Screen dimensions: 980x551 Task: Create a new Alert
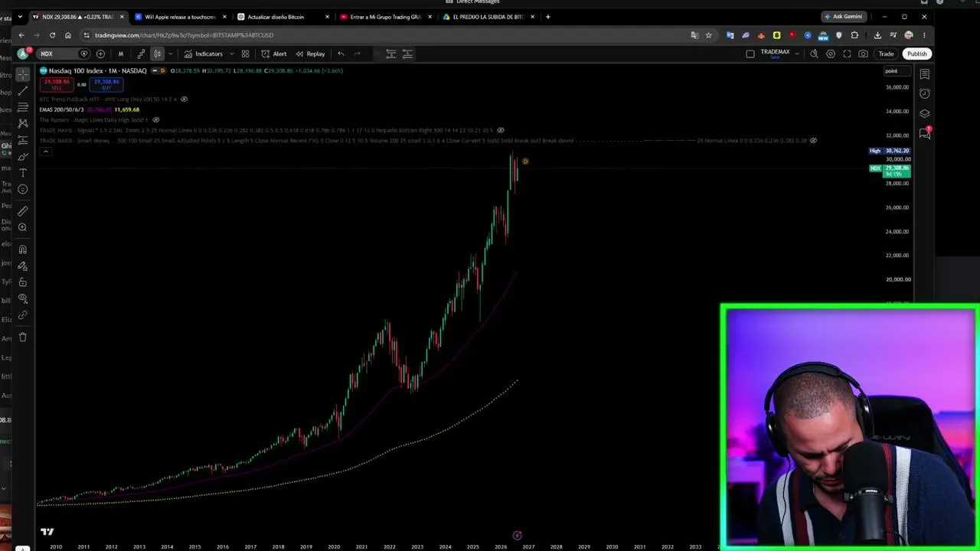(x=274, y=54)
